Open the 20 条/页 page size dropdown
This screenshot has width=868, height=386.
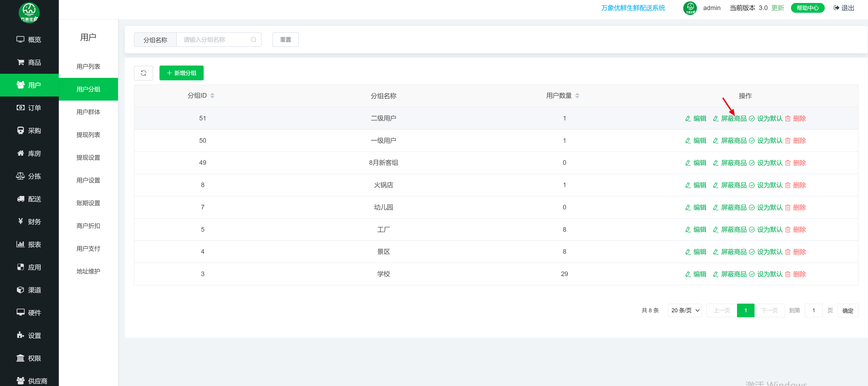click(685, 310)
